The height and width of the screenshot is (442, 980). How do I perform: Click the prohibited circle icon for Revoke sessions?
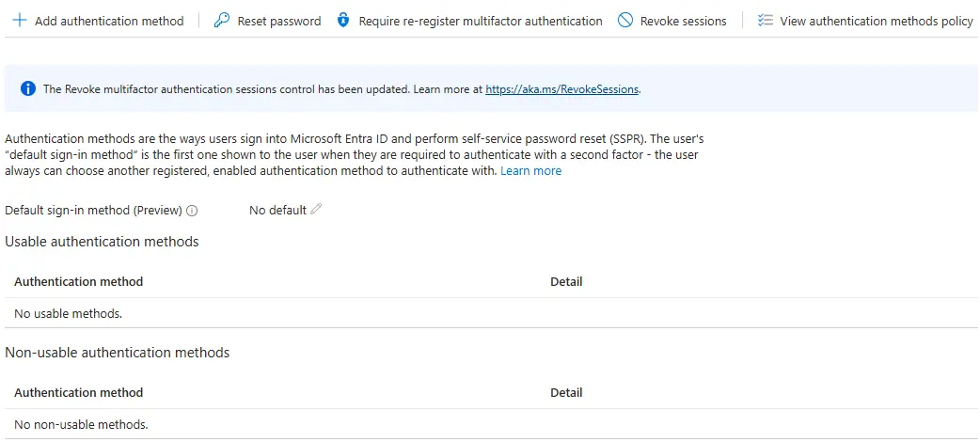click(x=625, y=21)
